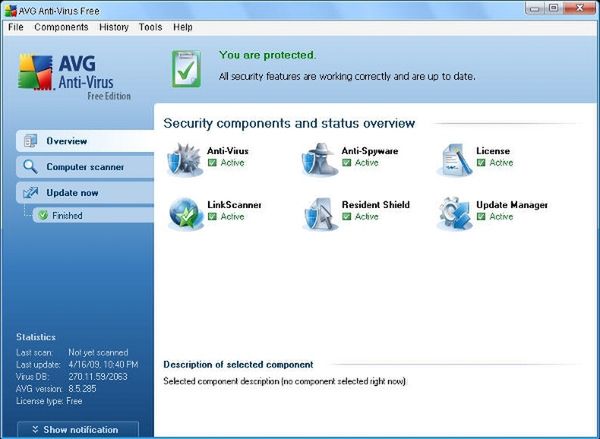This screenshot has width=600, height=439.
Task: Close the AVG window
Action: (579, 8)
